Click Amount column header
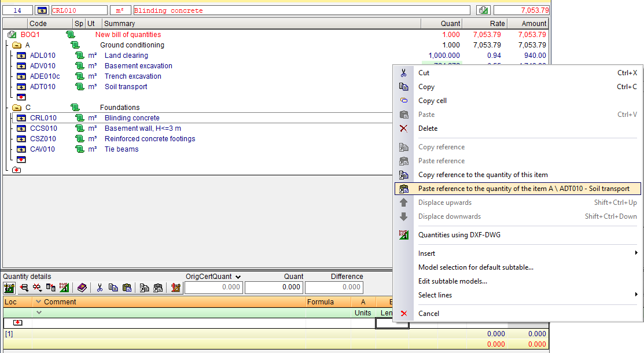 click(528, 23)
